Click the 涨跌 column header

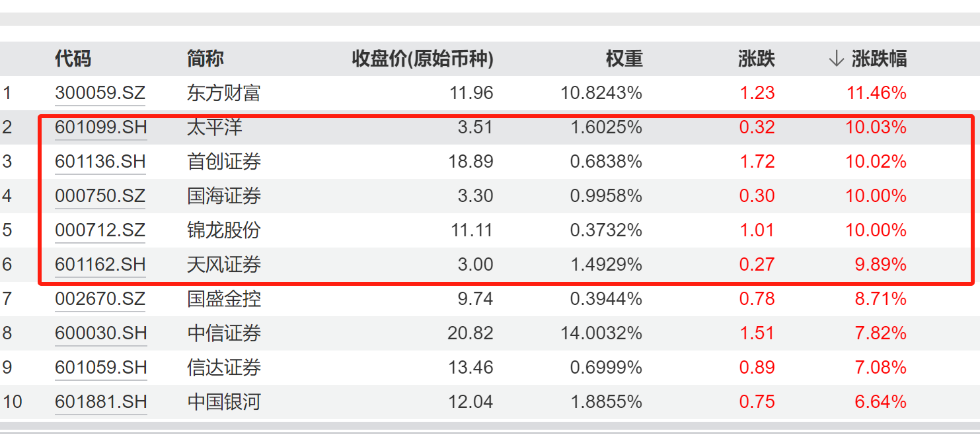(x=756, y=59)
